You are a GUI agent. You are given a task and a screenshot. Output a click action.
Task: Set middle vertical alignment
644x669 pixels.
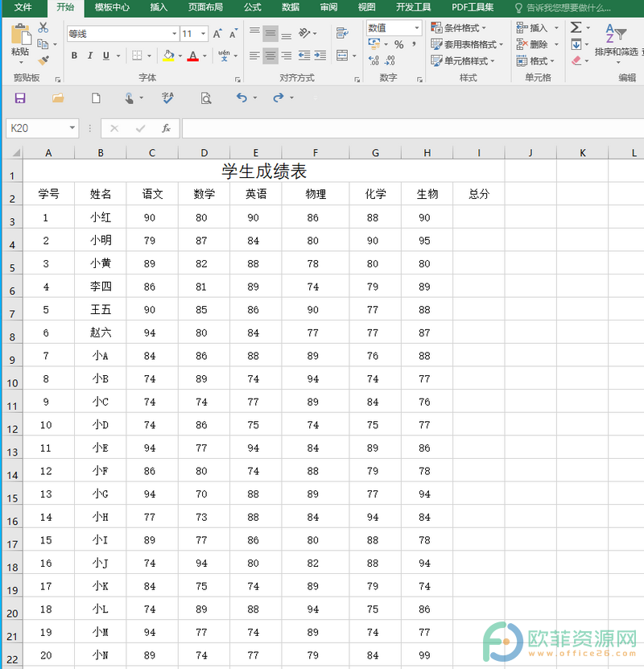coord(270,33)
